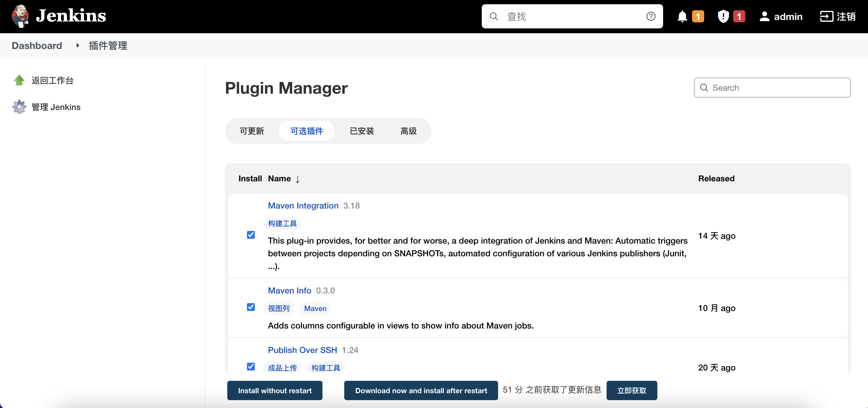Click the search help question mark icon

[651, 16]
